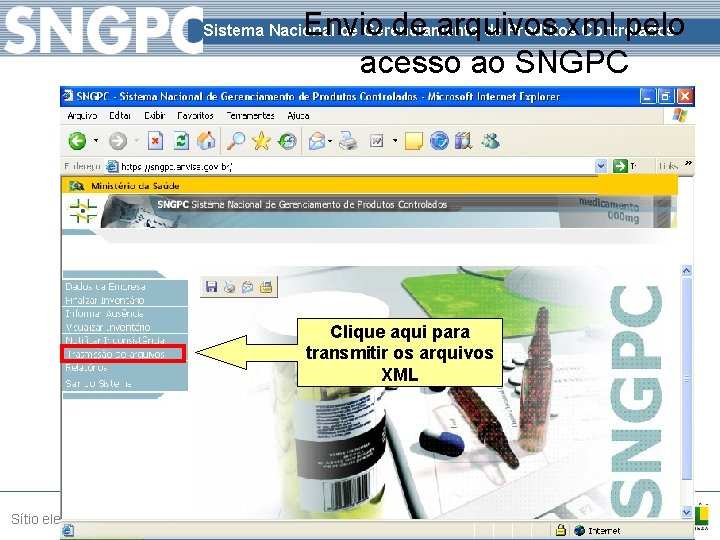Click the page scrollbar up arrow

pyautogui.click(x=686, y=271)
